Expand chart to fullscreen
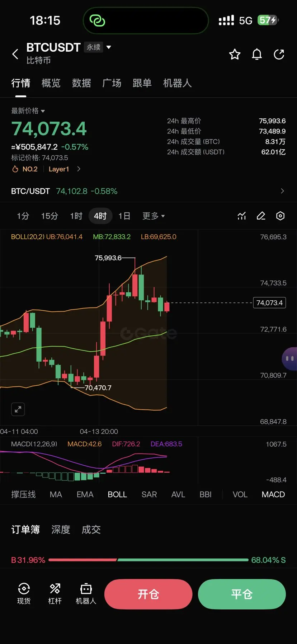This screenshot has height=644, width=297. pos(18,409)
